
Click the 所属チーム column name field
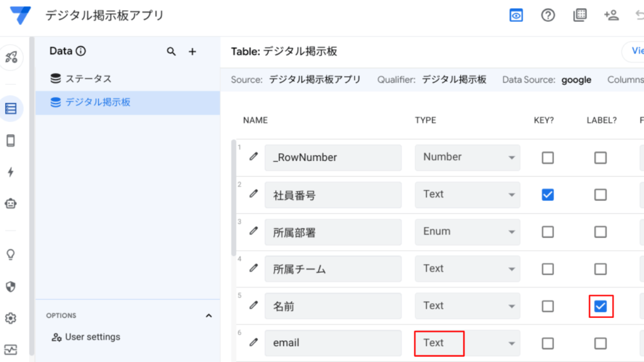point(333,269)
